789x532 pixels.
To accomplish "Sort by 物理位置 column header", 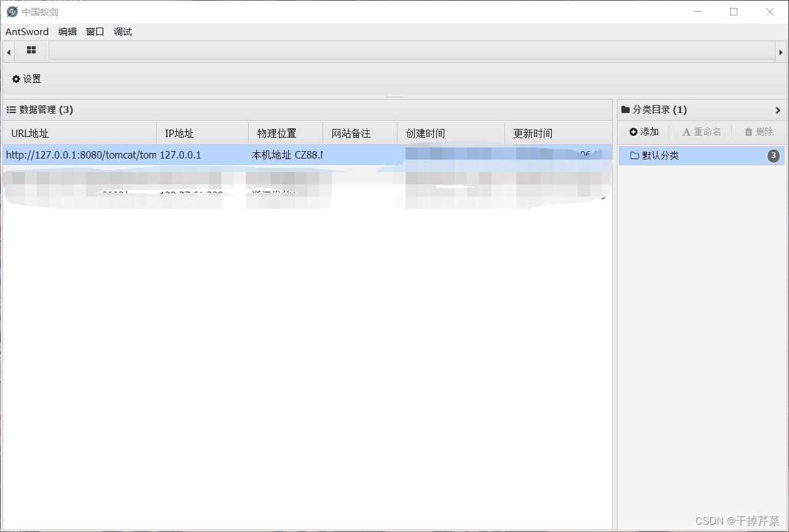I will point(286,133).
